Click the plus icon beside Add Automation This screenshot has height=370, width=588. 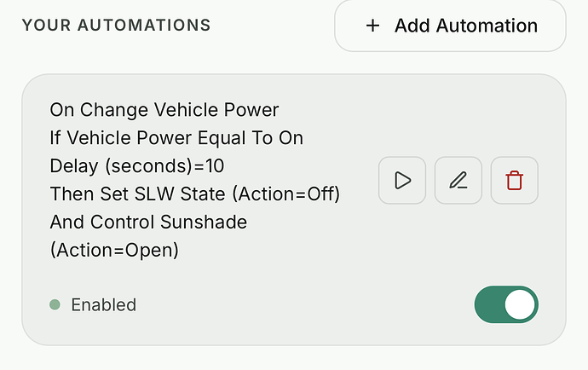click(x=372, y=26)
